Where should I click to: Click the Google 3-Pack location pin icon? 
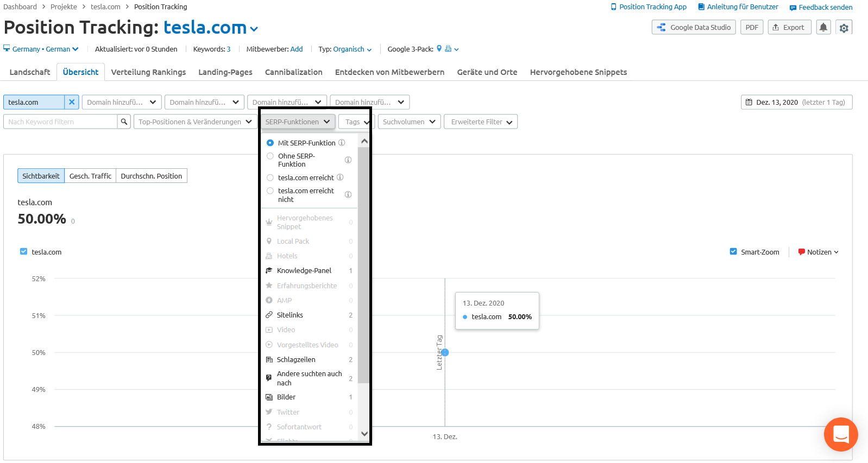(x=439, y=48)
